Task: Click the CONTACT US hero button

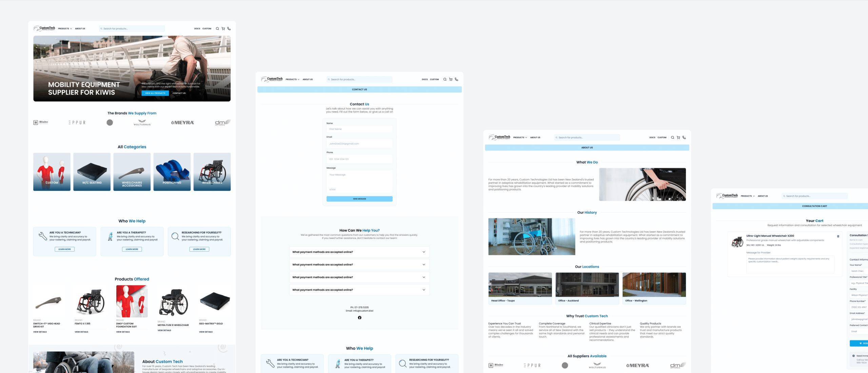Action: click(179, 93)
